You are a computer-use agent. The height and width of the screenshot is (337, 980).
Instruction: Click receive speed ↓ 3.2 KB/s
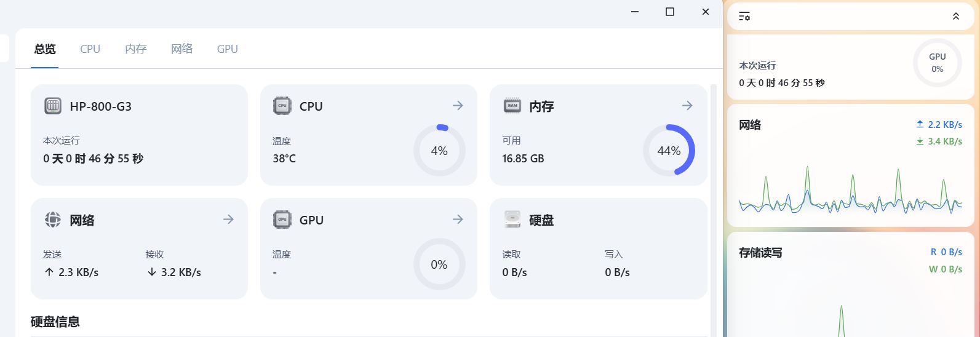coord(174,272)
